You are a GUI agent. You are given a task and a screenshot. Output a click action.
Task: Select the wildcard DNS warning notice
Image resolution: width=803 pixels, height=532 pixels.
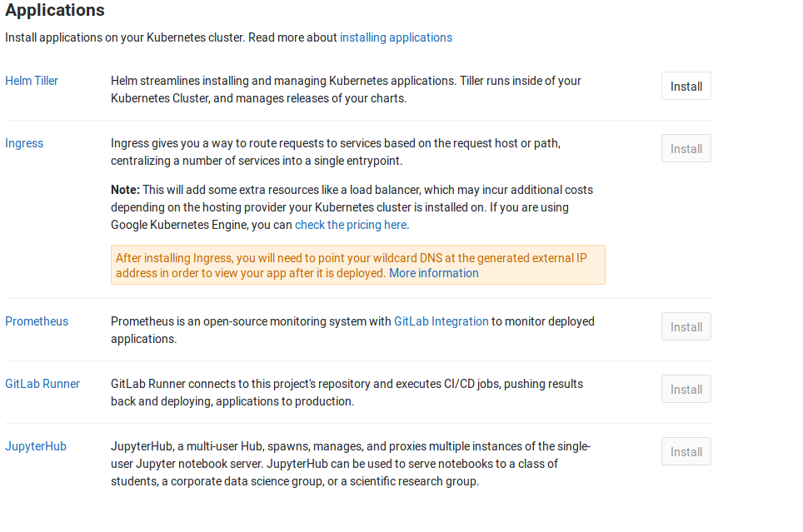pos(358,265)
